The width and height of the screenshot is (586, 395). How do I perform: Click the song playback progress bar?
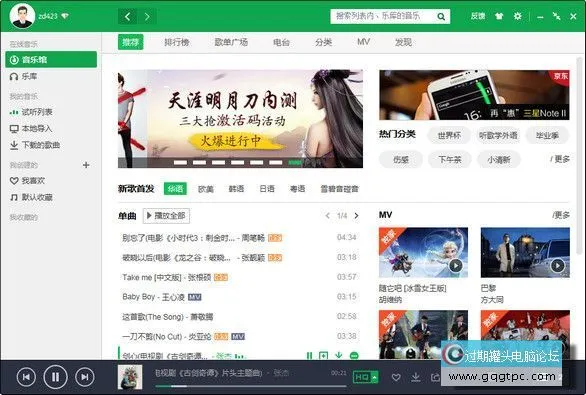tap(251, 386)
